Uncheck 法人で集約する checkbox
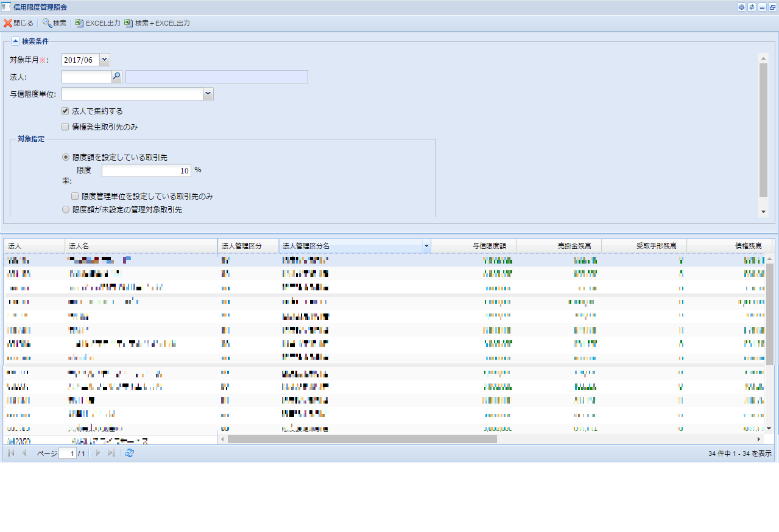The width and height of the screenshot is (779, 532). [x=65, y=111]
